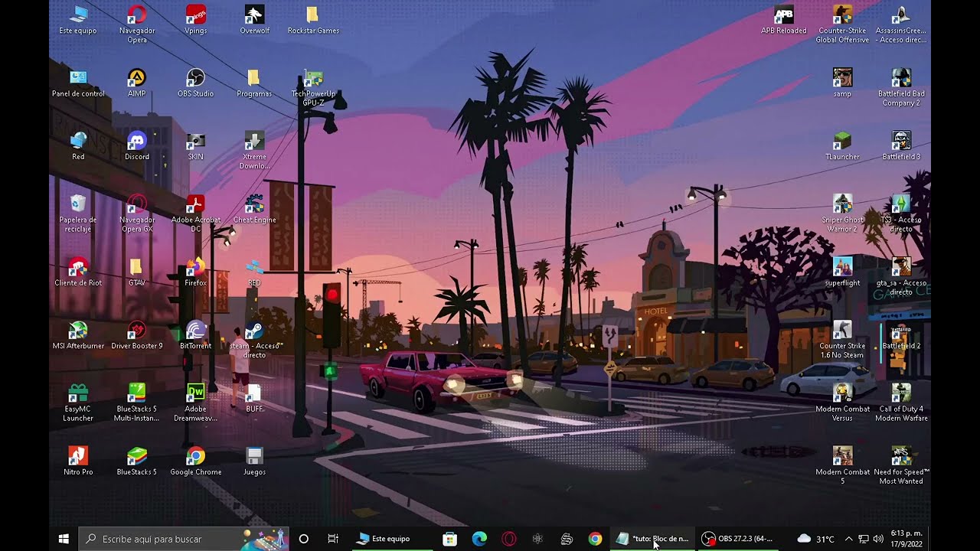Image resolution: width=980 pixels, height=551 pixels.
Task: Select the Battlefield 3 icon
Action: point(901,145)
